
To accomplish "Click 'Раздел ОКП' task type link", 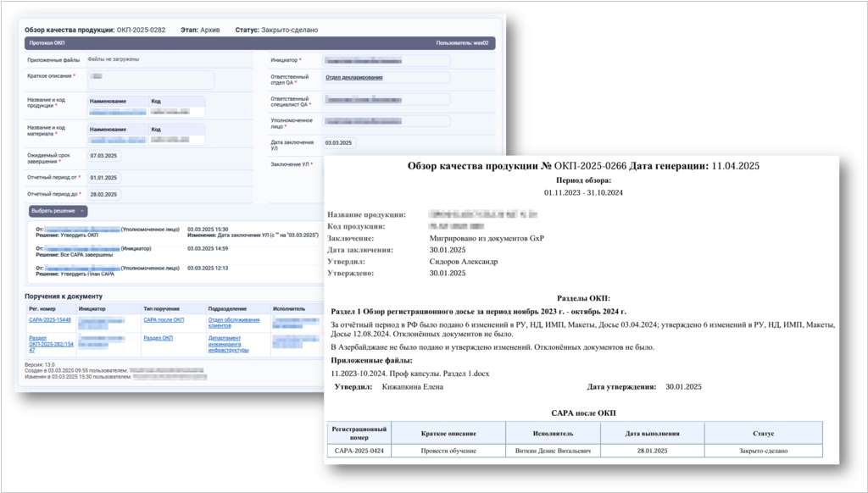I will point(158,337).
